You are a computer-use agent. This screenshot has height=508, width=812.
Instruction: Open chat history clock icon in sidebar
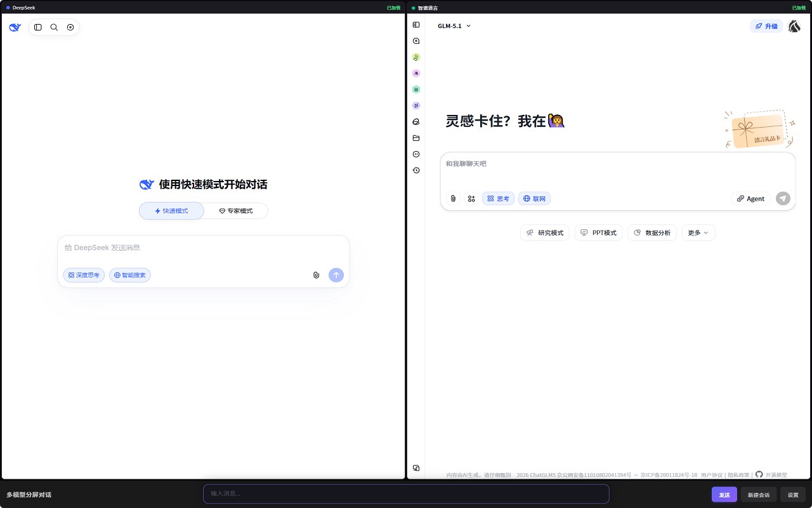pyautogui.click(x=416, y=170)
